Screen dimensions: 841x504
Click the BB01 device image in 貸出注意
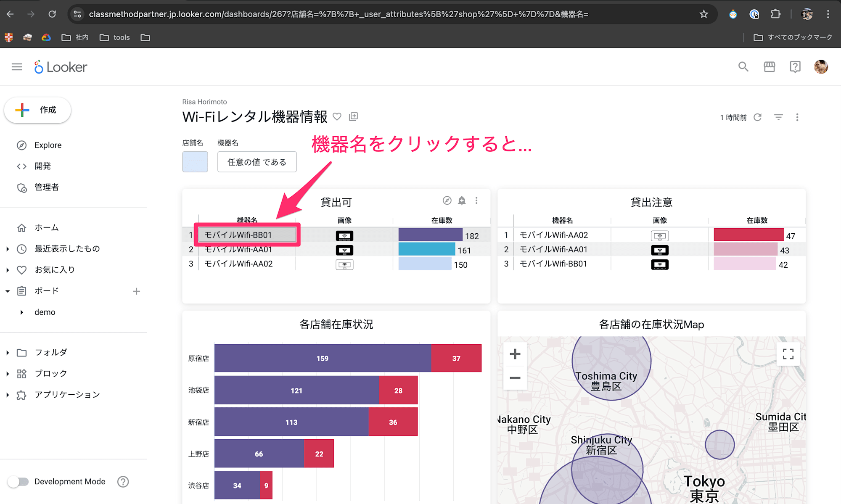(x=660, y=265)
